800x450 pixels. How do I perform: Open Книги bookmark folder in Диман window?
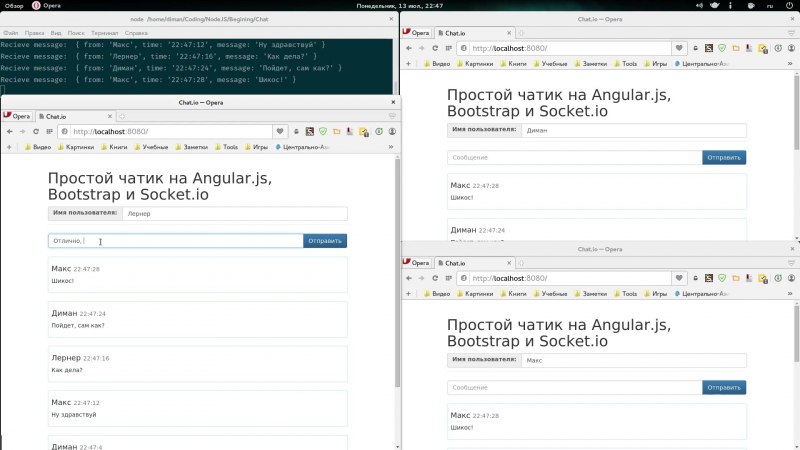tap(513, 64)
